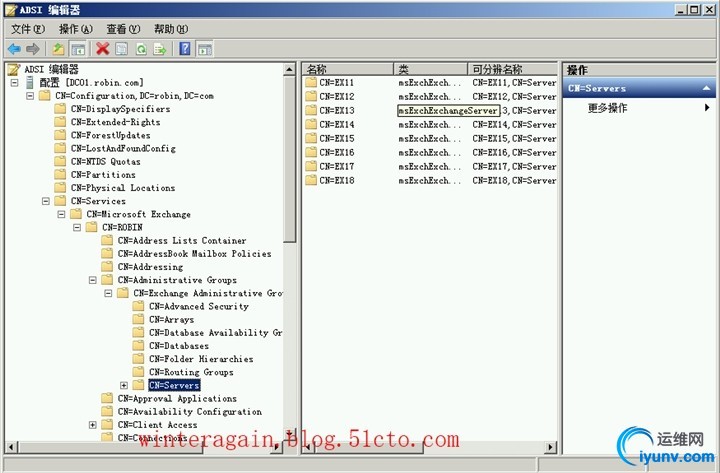The height and width of the screenshot is (473, 720).
Task: Select CN=AddressBook Mailbox Policies
Action: pyautogui.click(x=195, y=254)
